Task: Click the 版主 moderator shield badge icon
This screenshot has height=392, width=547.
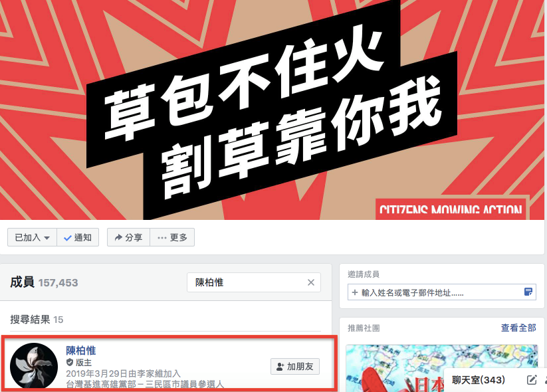Action: pos(70,362)
